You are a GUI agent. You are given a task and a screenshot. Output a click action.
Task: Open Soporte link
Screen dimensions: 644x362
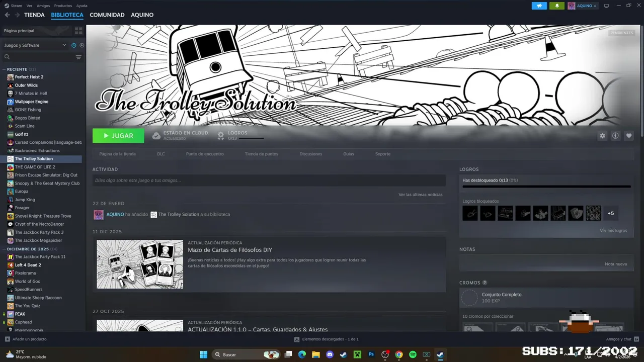(x=383, y=154)
